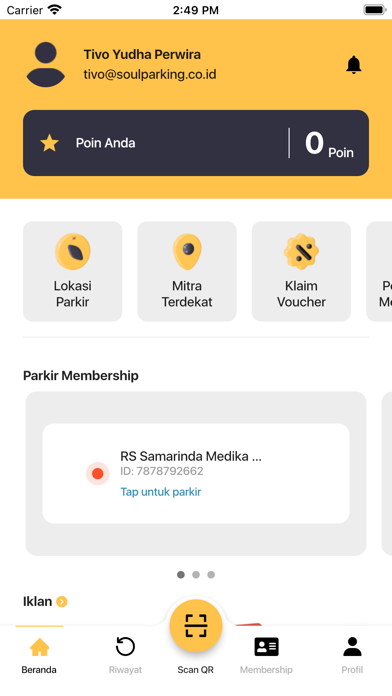Open the partially visible fourth menu tile
This screenshot has height=696, width=392.
tap(379, 271)
